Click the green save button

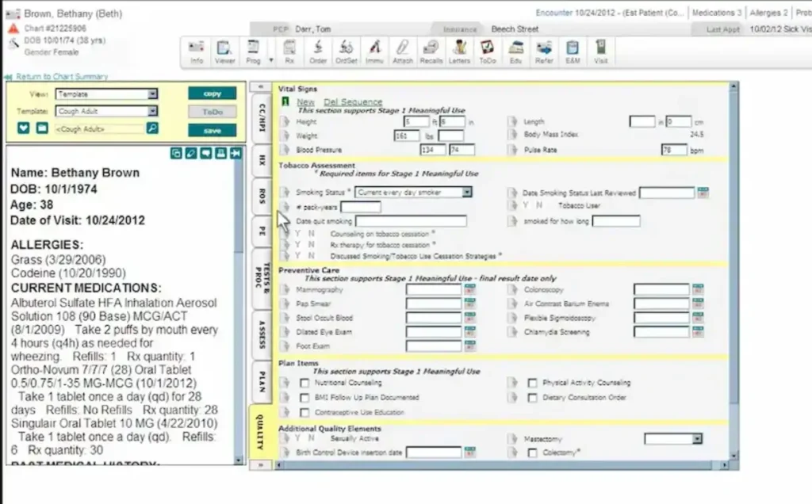211,129
